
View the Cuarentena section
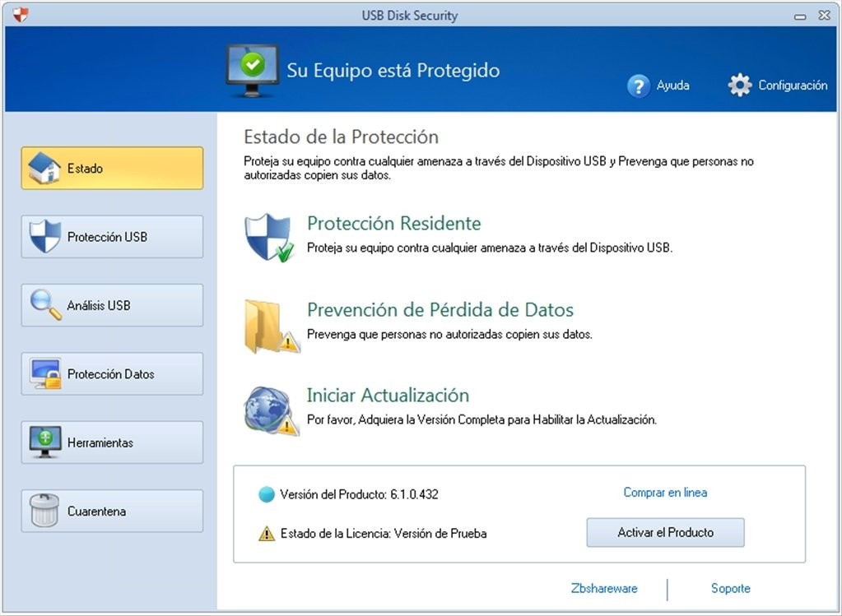112,512
